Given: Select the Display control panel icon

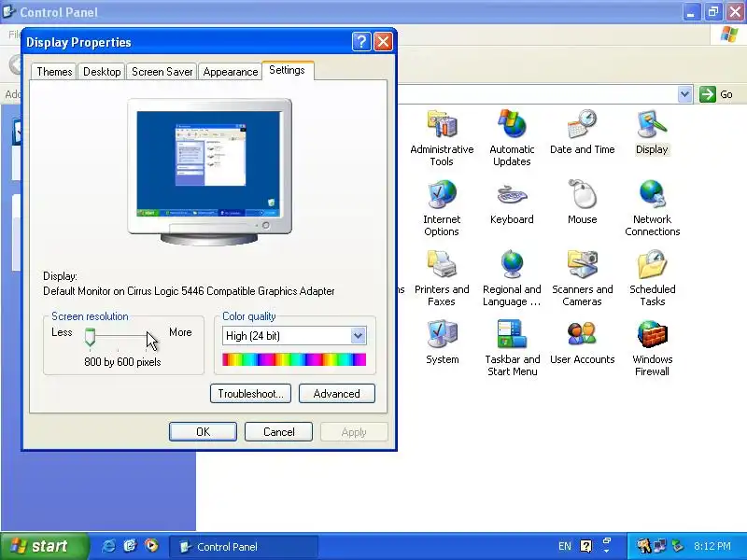Looking at the screenshot, I should pos(652,125).
